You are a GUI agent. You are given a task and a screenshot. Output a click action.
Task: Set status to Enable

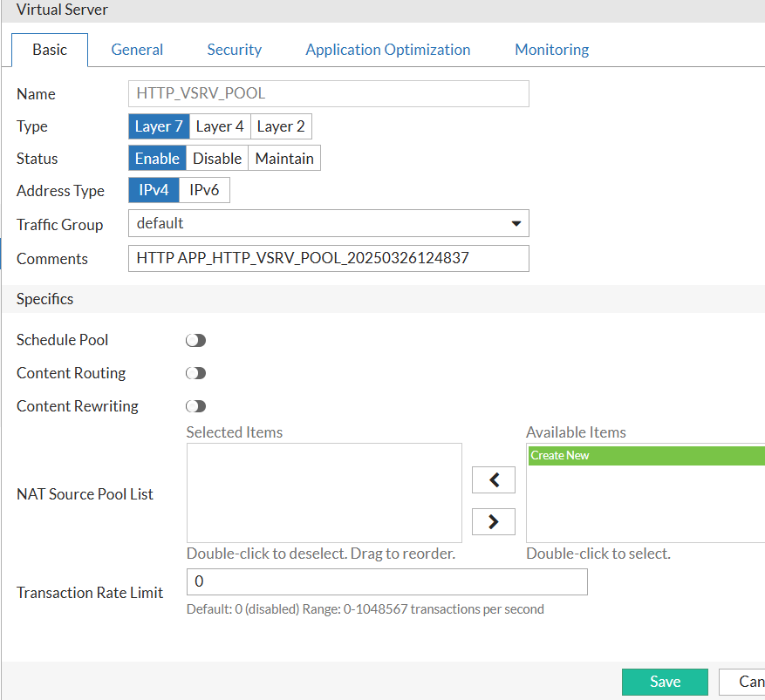click(x=157, y=158)
